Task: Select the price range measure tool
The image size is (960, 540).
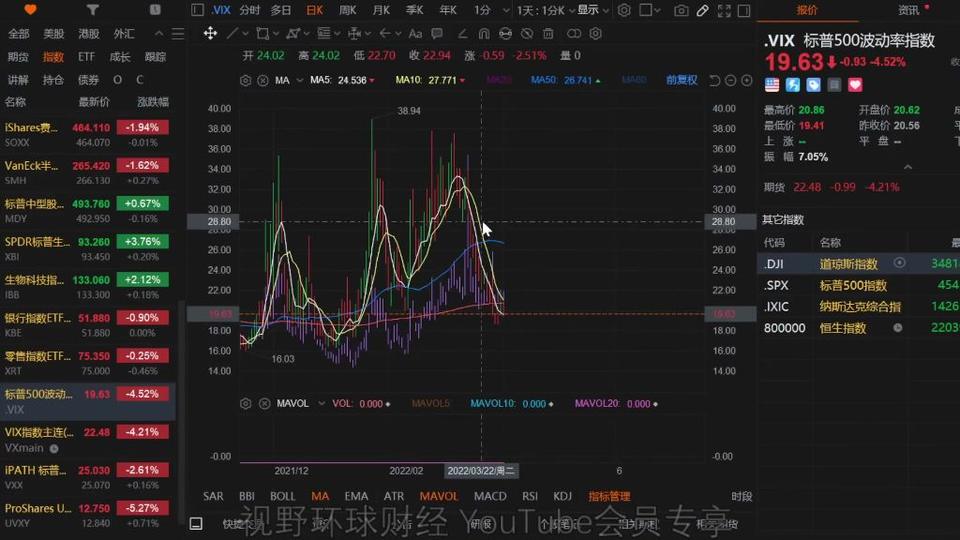Action: (x=354, y=33)
